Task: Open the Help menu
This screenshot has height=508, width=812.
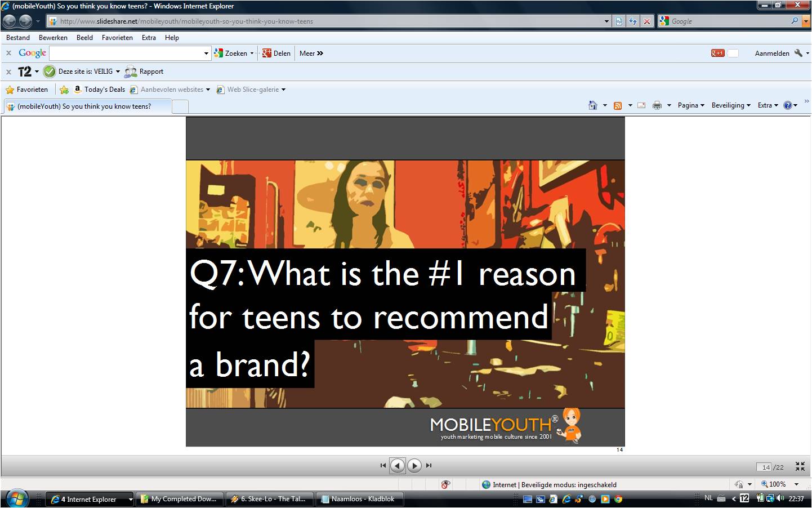Action: (x=172, y=38)
